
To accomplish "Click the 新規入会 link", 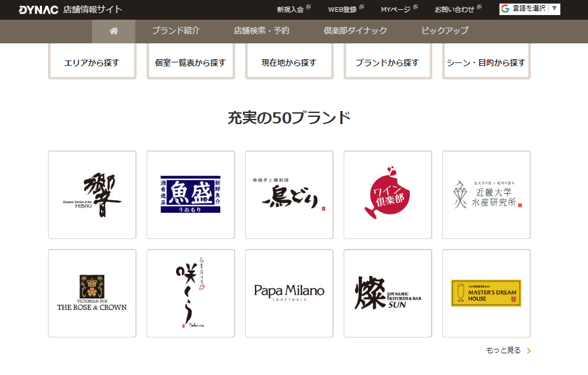I will pyautogui.click(x=294, y=9).
